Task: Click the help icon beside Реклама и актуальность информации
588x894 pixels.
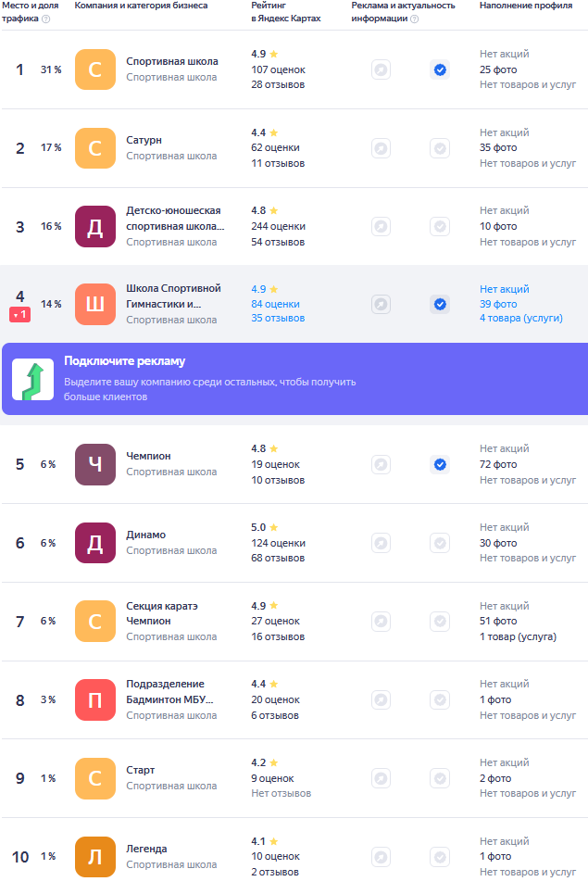Action: click(x=415, y=19)
